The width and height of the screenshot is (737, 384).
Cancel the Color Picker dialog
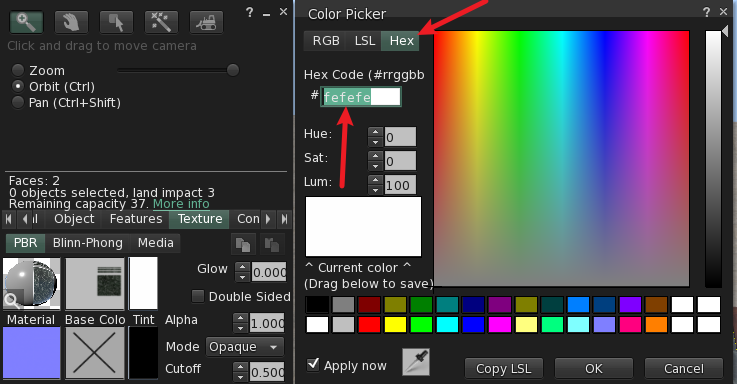[x=683, y=368]
